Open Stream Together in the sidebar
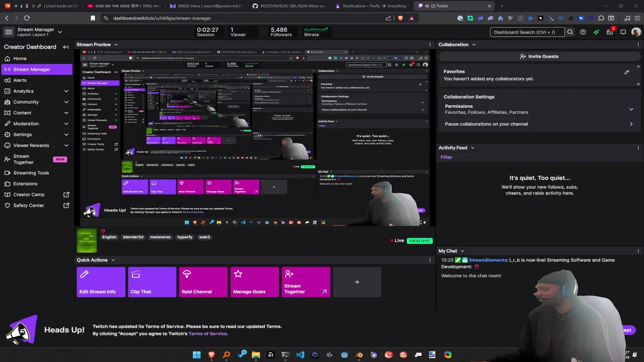This screenshot has height=362, width=644. tap(36, 159)
